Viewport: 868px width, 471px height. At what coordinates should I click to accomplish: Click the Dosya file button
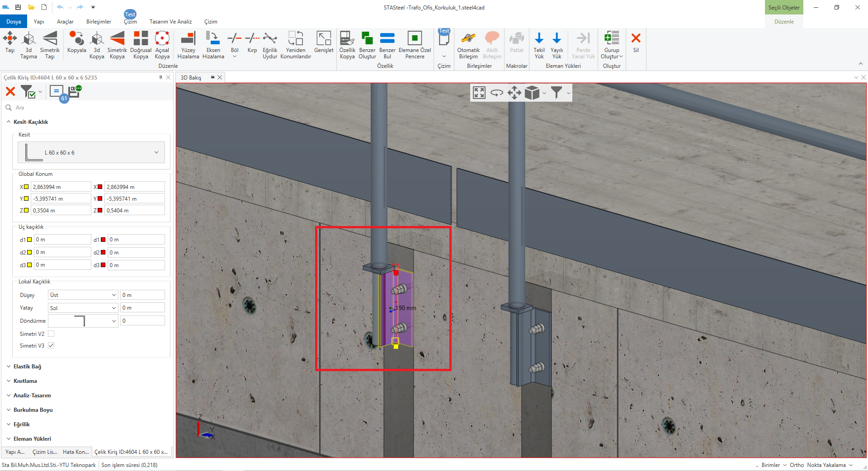14,22
